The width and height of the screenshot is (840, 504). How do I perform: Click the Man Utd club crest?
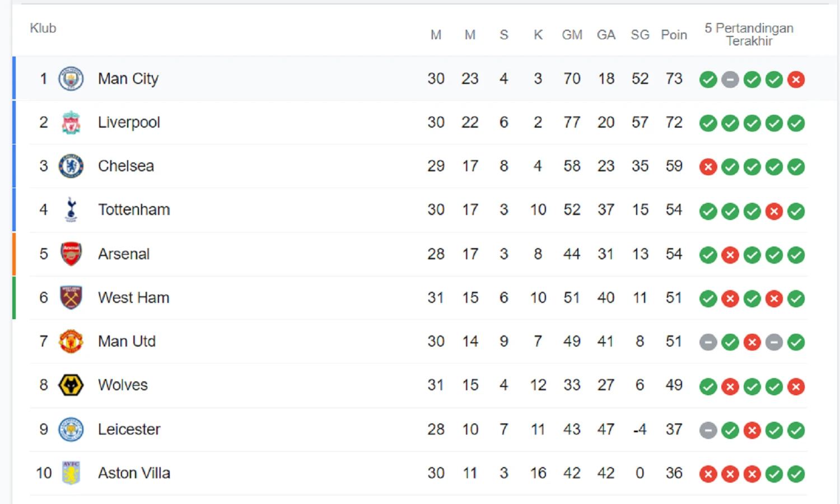point(71,341)
